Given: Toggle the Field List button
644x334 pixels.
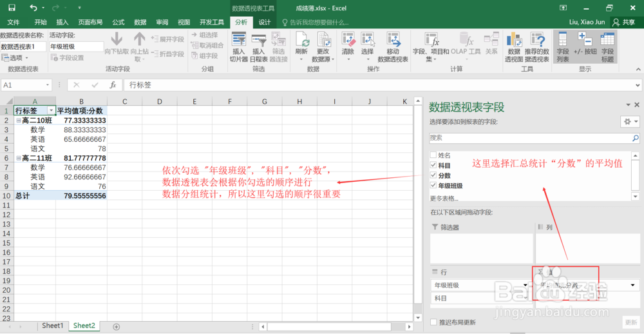Looking at the screenshot, I should [563, 47].
